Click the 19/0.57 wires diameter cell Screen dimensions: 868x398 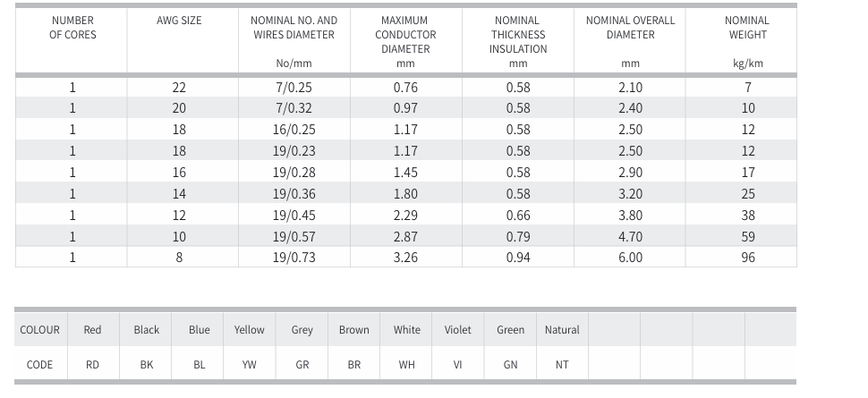coord(294,236)
